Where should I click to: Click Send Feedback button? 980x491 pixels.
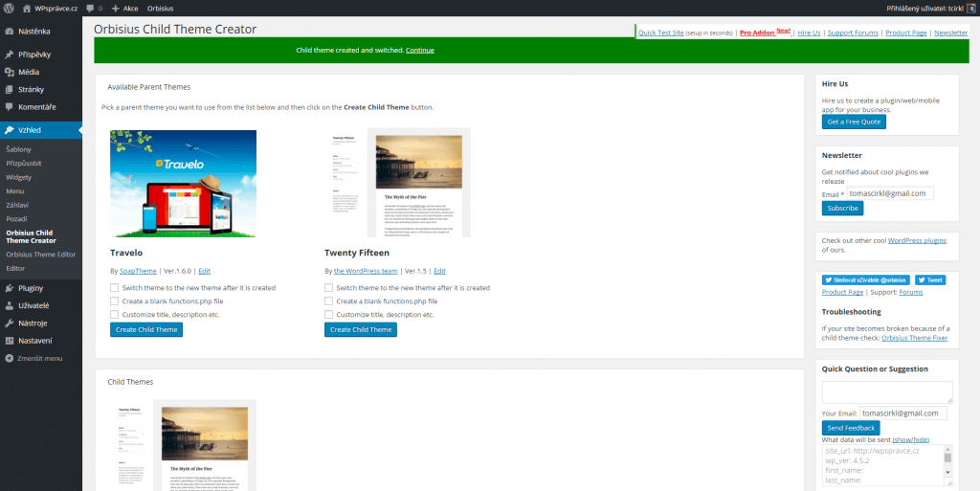click(x=851, y=428)
